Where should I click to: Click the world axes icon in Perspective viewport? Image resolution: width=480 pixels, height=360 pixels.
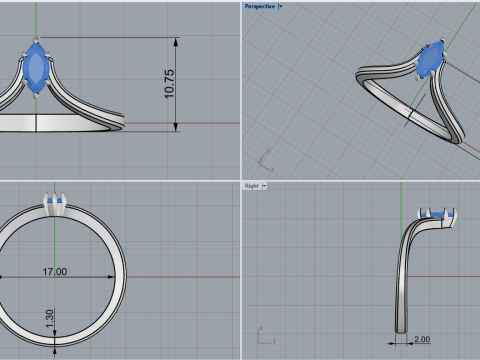tap(266, 161)
